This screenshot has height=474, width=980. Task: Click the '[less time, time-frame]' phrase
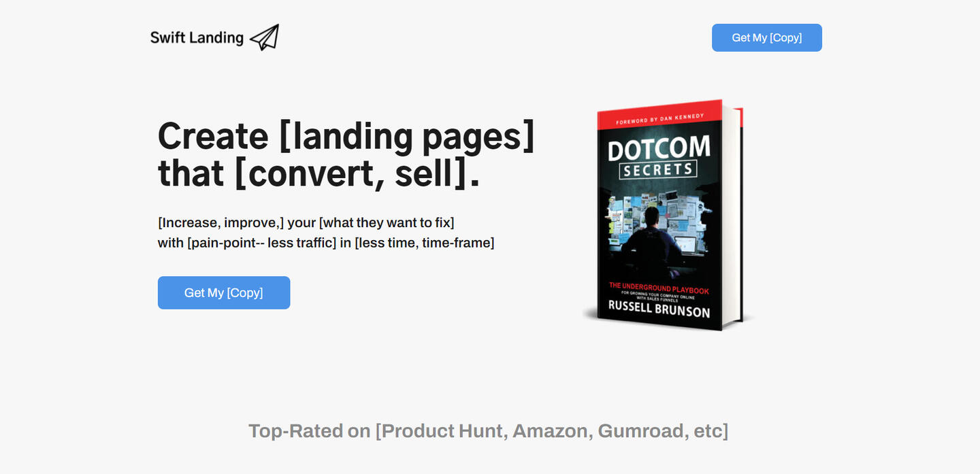[425, 242]
